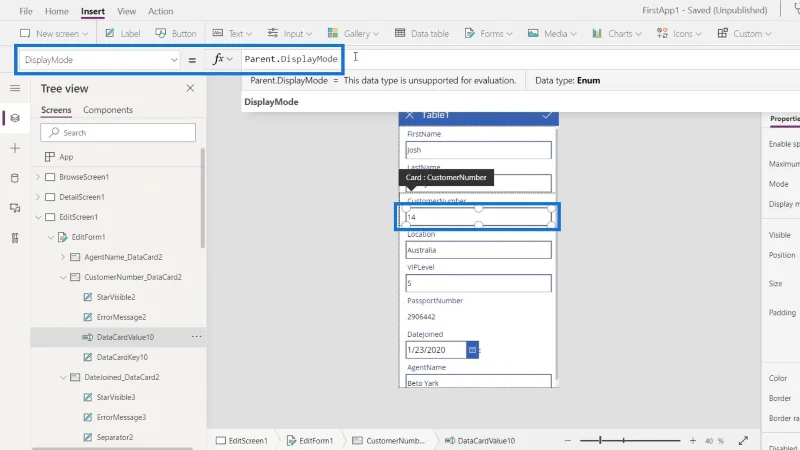The image size is (800, 450).
Task: Switch to the Components tab
Action: pos(108,110)
